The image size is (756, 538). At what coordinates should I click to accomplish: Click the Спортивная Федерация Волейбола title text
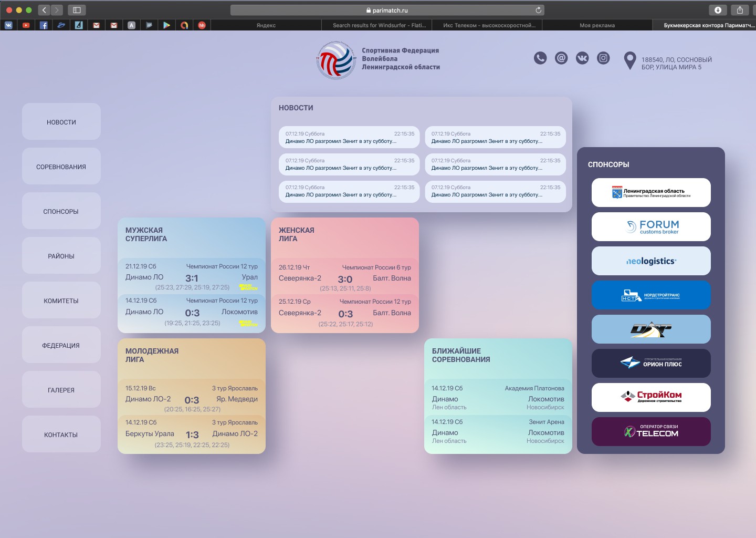[401, 59]
